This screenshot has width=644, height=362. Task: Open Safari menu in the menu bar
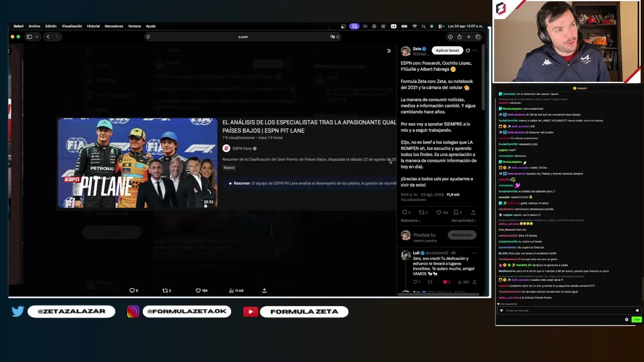pyautogui.click(x=19, y=26)
